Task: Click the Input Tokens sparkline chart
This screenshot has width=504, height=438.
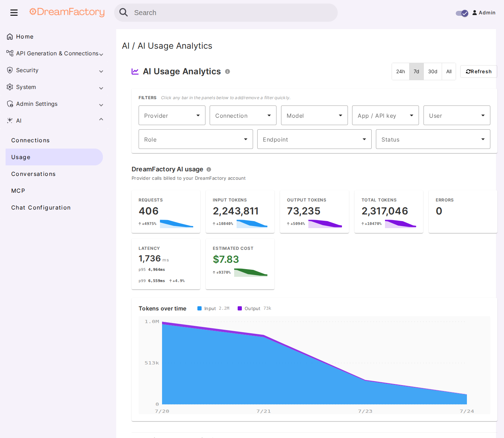Action: click(x=252, y=224)
